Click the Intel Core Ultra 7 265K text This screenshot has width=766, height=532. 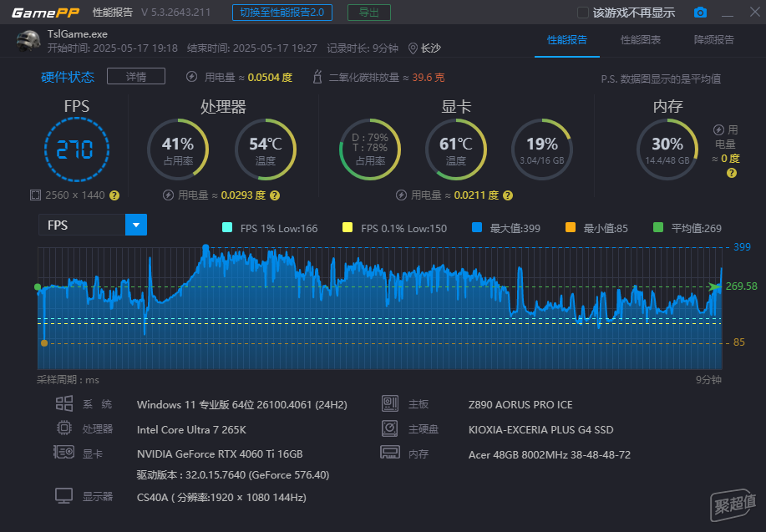click(x=191, y=429)
